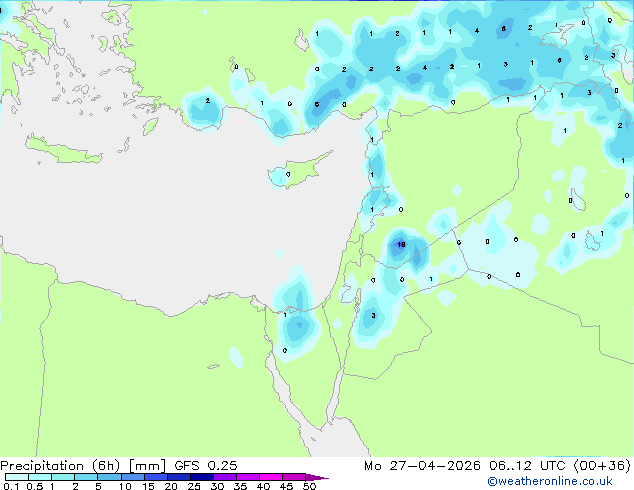Image resolution: width=634 pixels, height=490 pixels.
Task: Click the 'Precipitation (6h)' title text
Action: [x=60, y=466]
